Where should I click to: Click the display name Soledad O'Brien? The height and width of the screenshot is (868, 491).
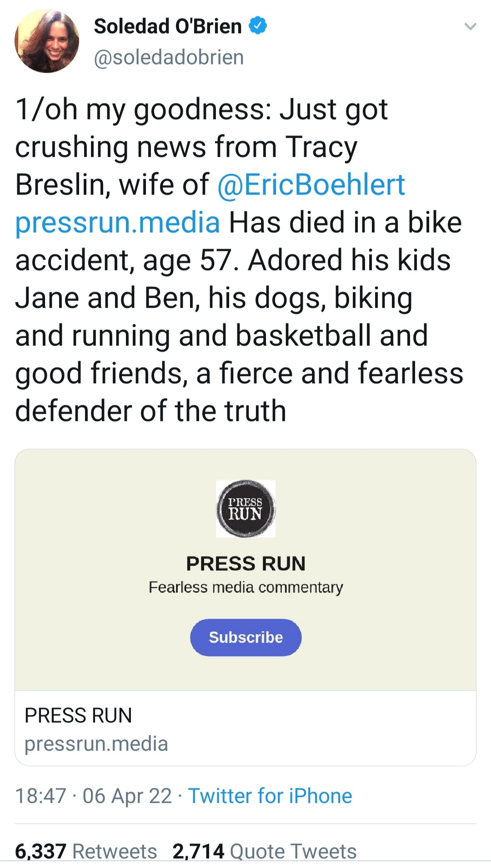pyautogui.click(x=168, y=26)
